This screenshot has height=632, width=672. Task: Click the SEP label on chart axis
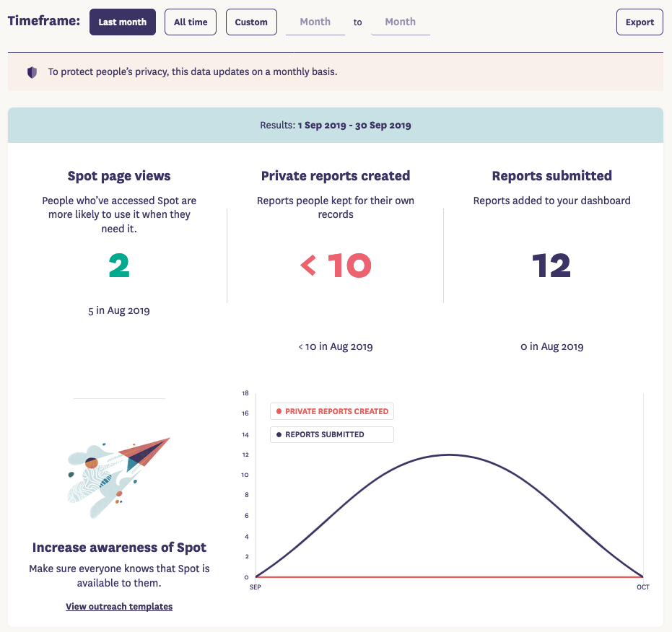(x=256, y=587)
